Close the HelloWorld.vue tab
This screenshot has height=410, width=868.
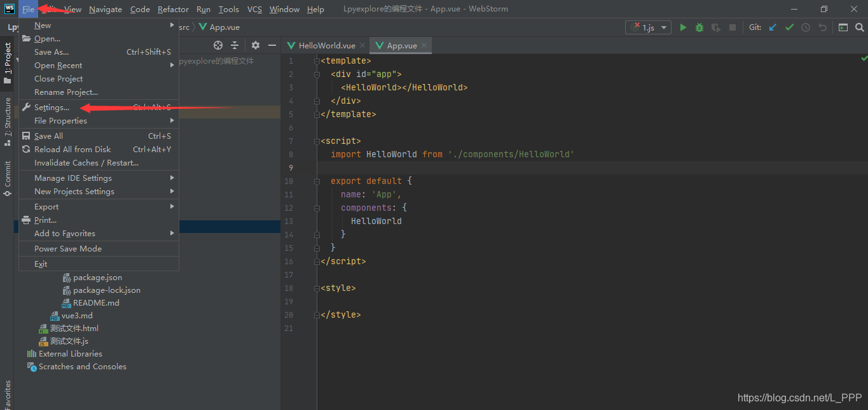pyautogui.click(x=362, y=45)
